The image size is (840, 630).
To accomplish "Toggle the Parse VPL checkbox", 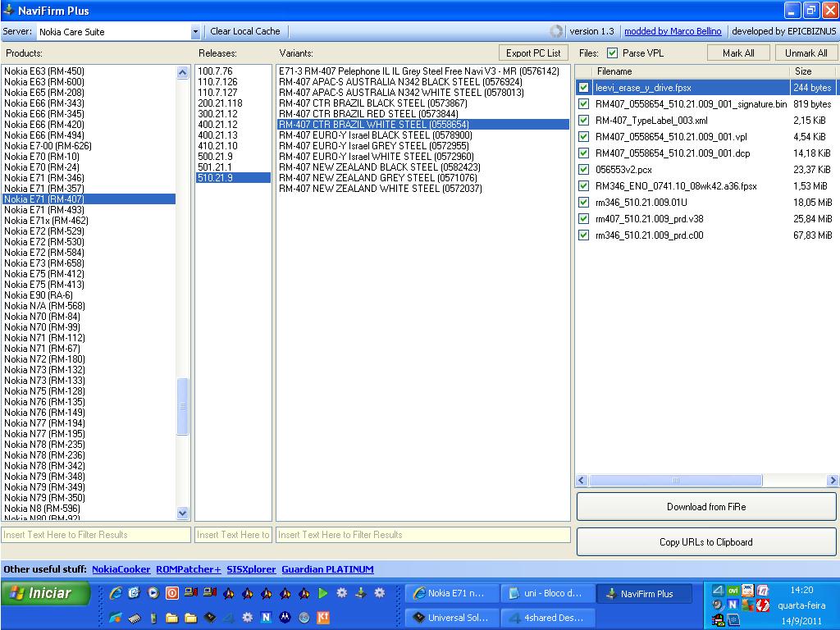I will (x=612, y=53).
